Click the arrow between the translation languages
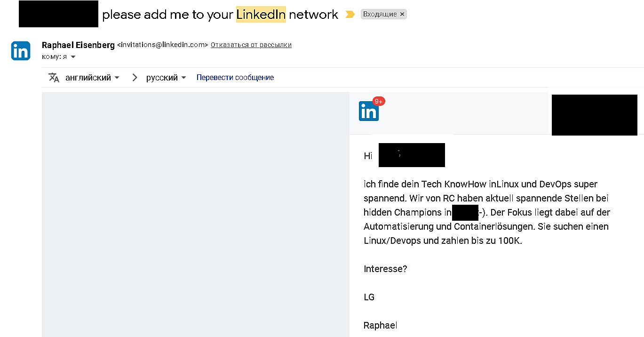Screen dimensions: 644x337 coord(135,78)
